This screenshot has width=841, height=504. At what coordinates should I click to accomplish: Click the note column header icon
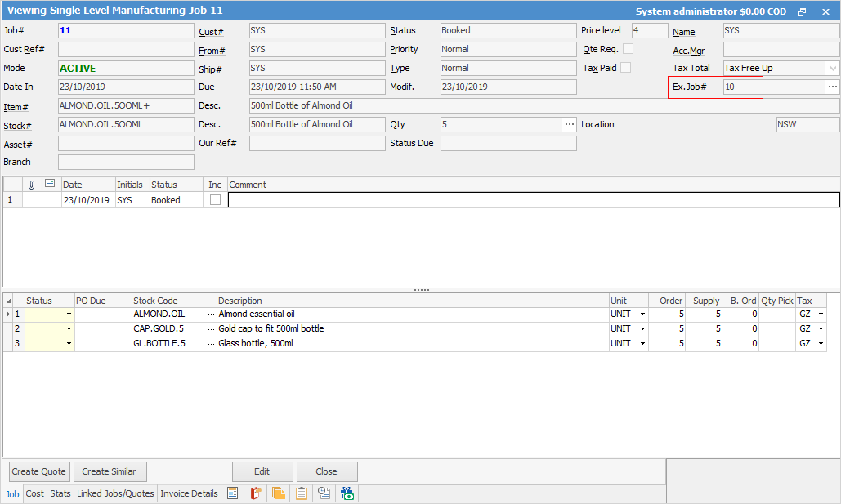coord(50,184)
